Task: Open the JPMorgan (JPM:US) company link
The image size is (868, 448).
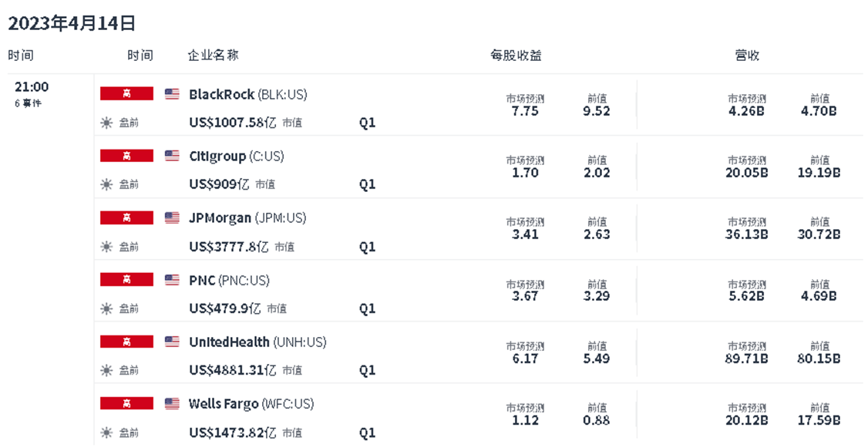Action: 247,218
